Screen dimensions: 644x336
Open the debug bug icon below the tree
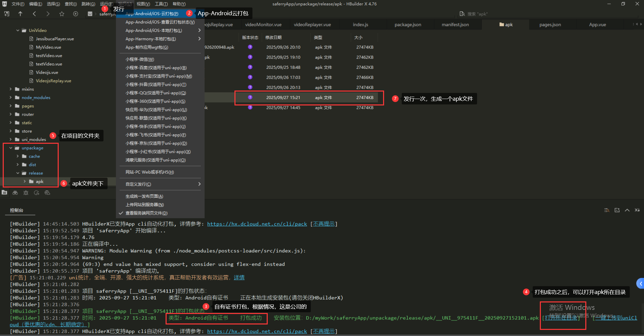pyautogui.click(x=26, y=193)
